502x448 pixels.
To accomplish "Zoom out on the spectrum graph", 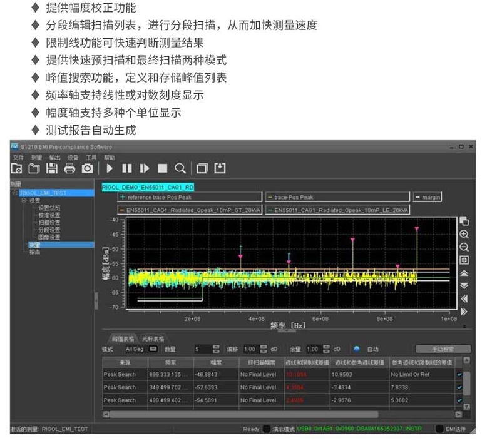I will coord(464,247).
